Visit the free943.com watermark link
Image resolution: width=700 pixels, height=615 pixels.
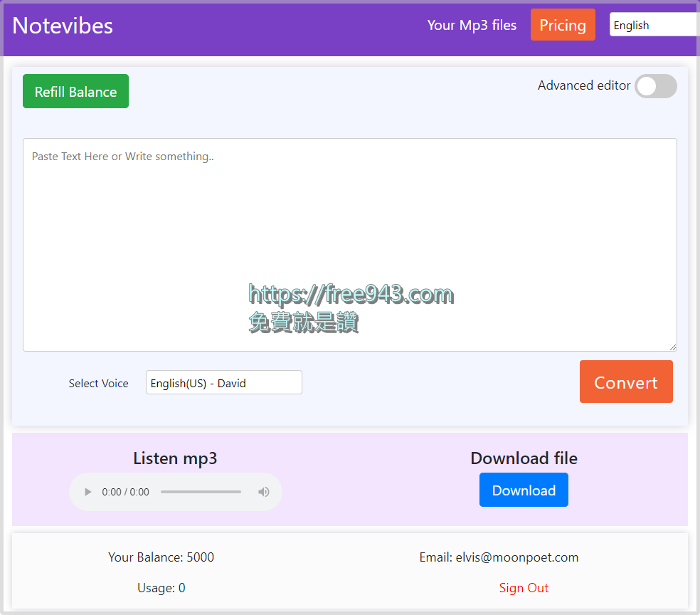[351, 293]
